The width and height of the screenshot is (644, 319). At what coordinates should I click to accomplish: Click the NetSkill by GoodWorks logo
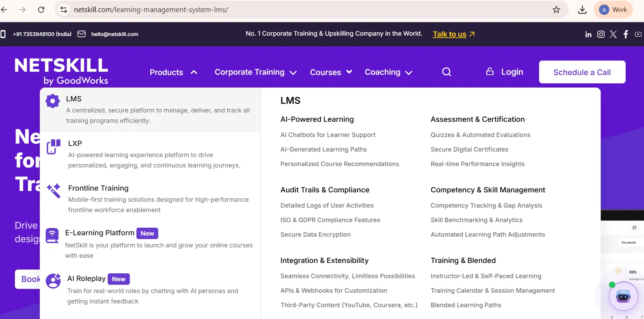(61, 71)
